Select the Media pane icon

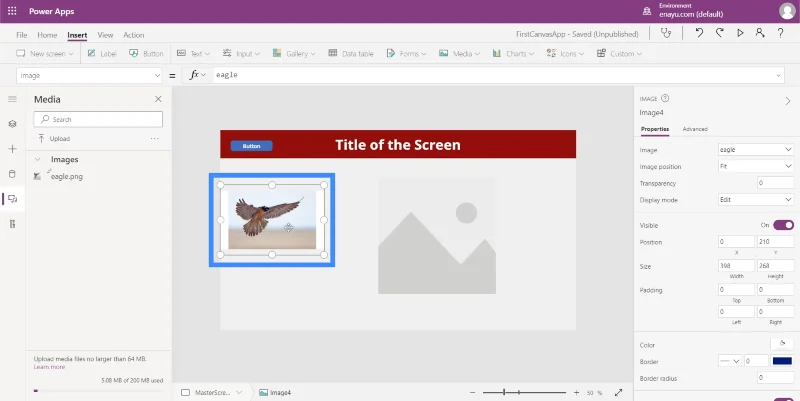(x=12, y=199)
